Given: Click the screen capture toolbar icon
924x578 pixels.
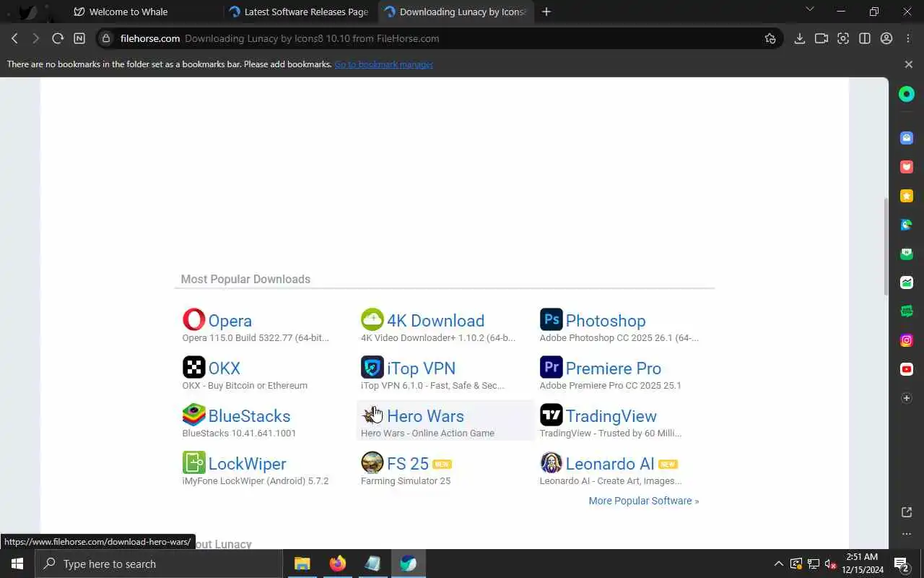Looking at the screenshot, I should 842,38.
